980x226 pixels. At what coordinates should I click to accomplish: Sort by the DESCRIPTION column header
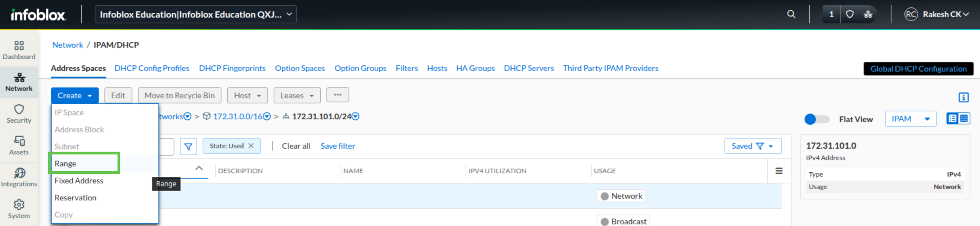click(x=240, y=171)
